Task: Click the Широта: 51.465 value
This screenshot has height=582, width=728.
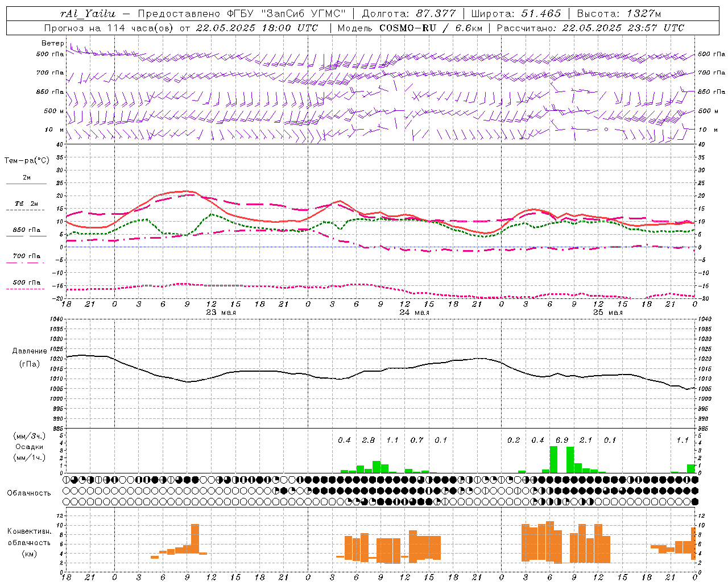Action: [x=516, y=14]
